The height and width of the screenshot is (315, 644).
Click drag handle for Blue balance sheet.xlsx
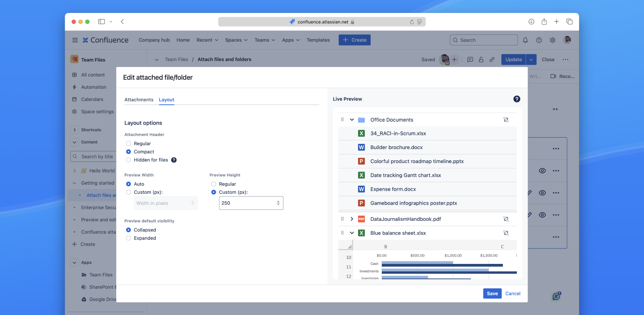342,233
